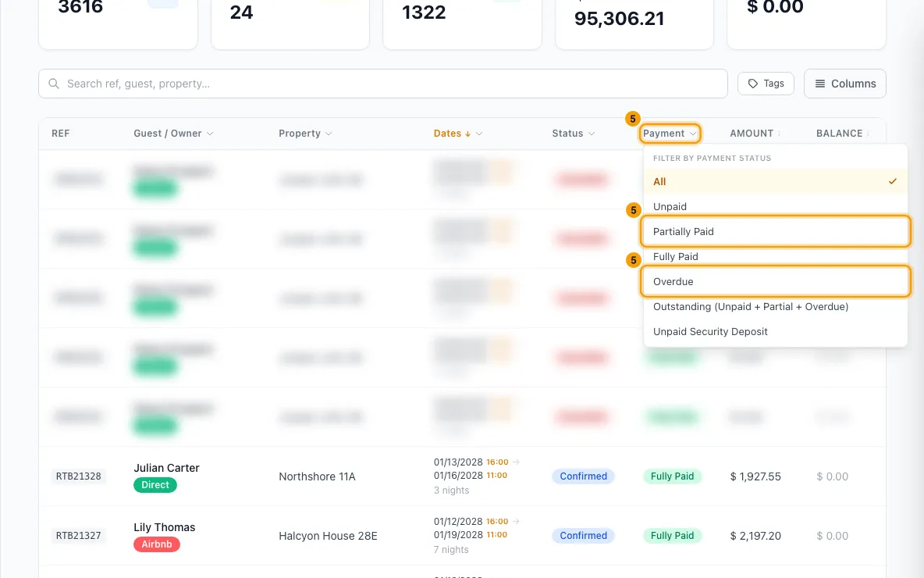Choose Fully Paid payment filter
The width and height of the screenshot is (924, 578).
(x=775, y=256)
